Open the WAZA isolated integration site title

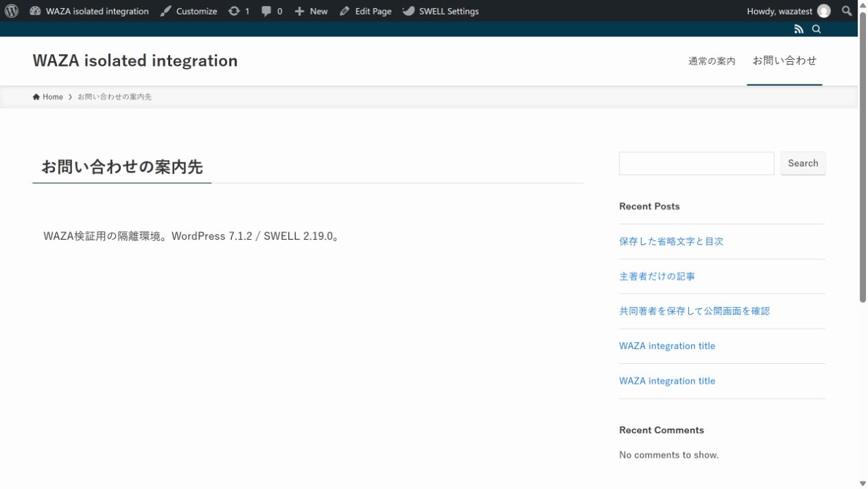point(135,60)
